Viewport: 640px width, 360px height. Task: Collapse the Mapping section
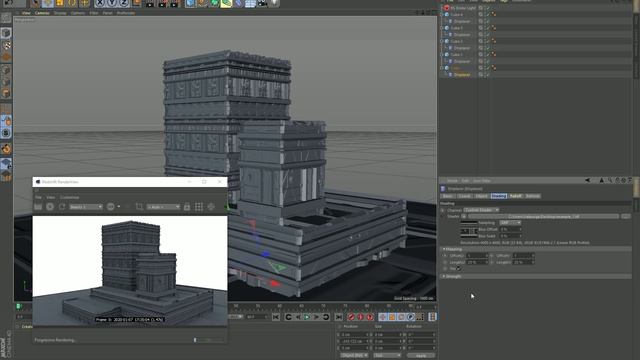(444, 249)
